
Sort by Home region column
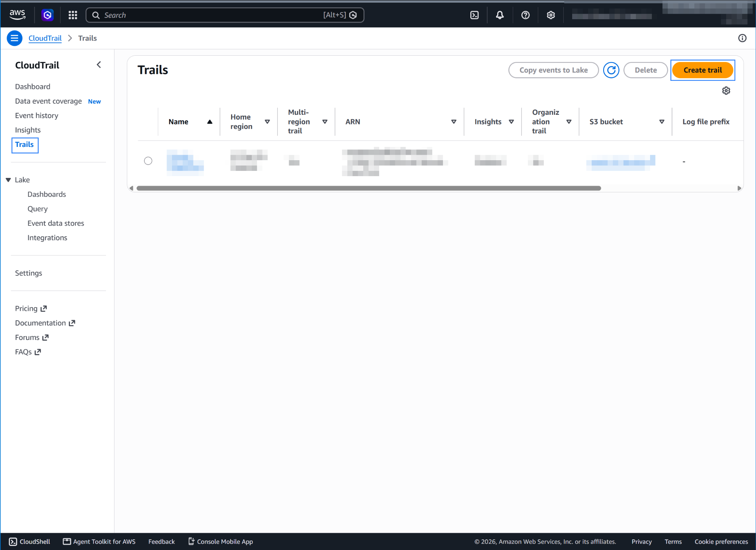pyautogui.click(x=267, y=122)
